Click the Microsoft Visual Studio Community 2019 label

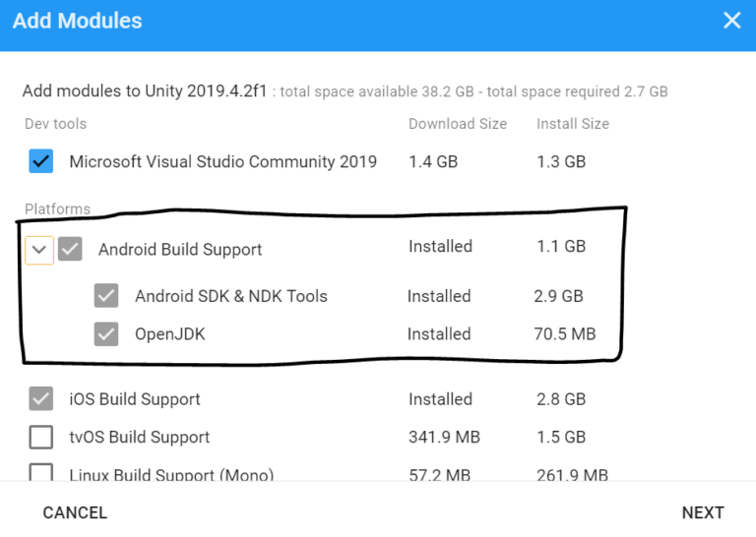(222, 161)
